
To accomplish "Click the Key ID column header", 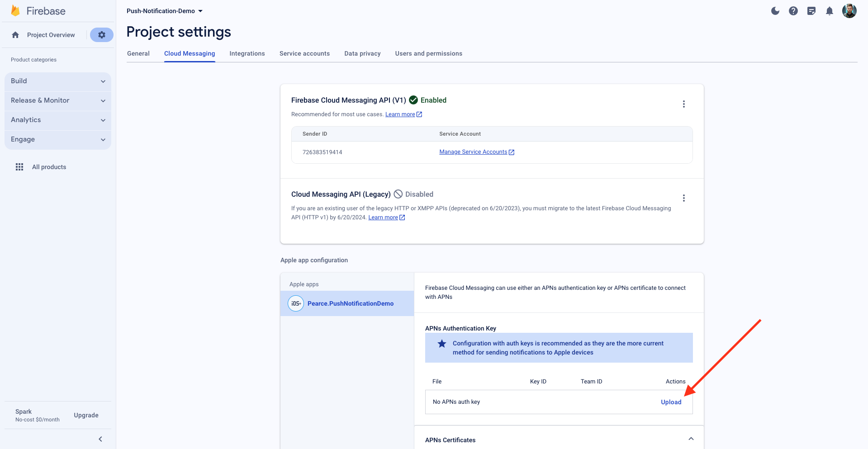I will pyautogui.click(x=538, y=382).
